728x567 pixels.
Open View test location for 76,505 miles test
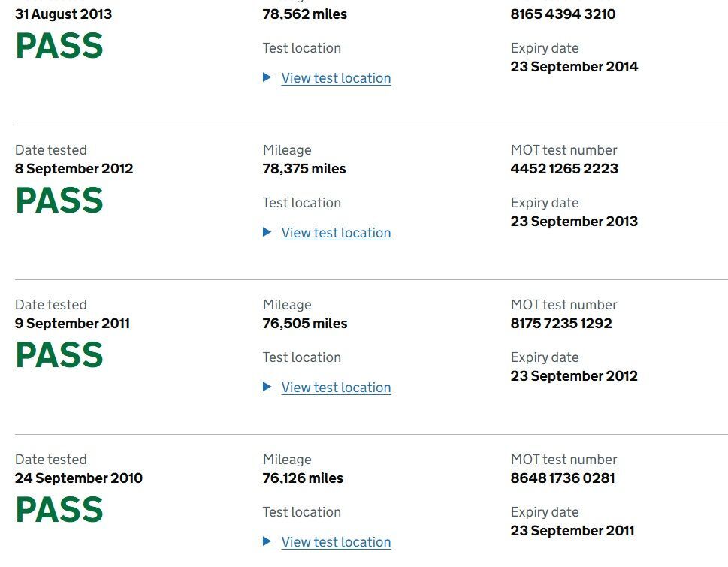tap(336, 388)
